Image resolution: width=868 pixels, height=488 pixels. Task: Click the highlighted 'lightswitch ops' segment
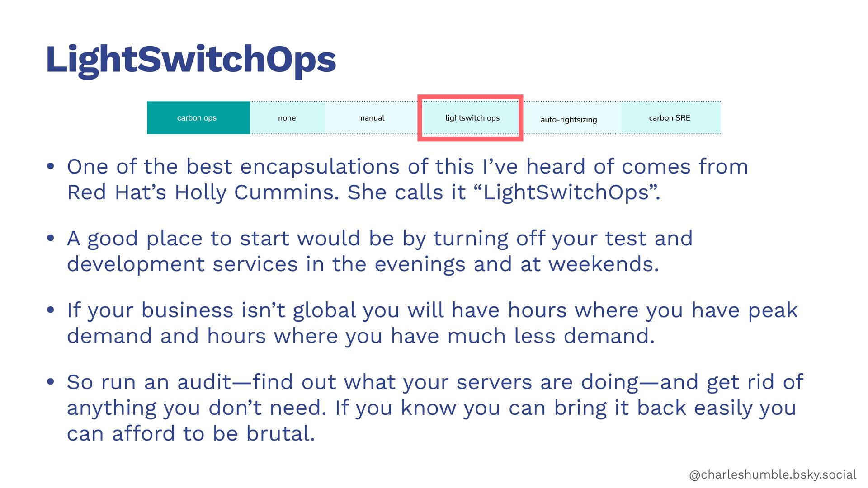pyautogui.click(x=472, y=118)
